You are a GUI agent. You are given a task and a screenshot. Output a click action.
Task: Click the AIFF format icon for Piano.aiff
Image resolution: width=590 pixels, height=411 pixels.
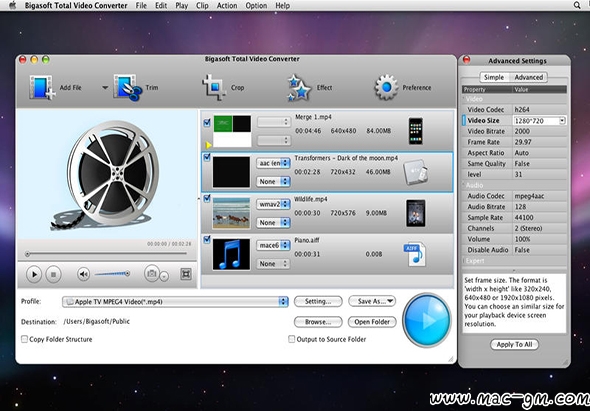click(x=415, y=254)
